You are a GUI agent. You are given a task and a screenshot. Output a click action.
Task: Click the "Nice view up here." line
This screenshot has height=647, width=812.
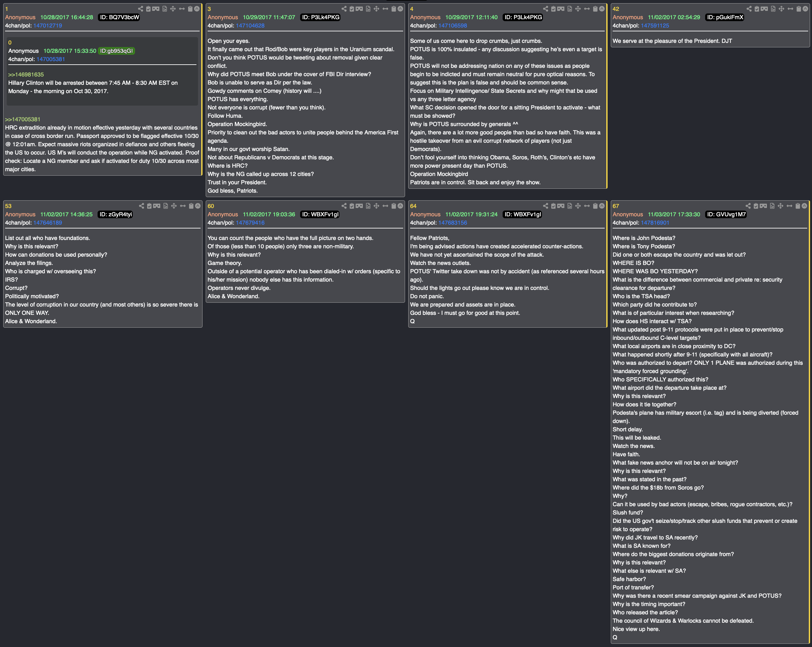click(636, 629)
